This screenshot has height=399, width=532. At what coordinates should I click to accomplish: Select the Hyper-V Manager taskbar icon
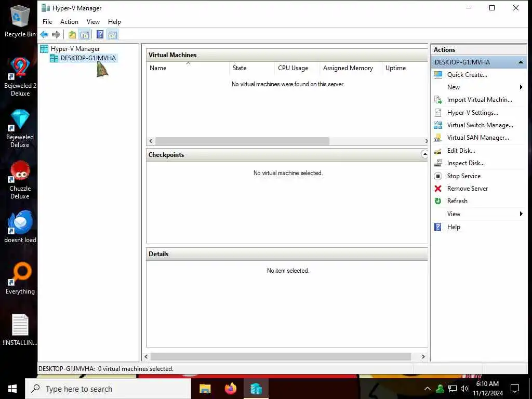point(256,389)
